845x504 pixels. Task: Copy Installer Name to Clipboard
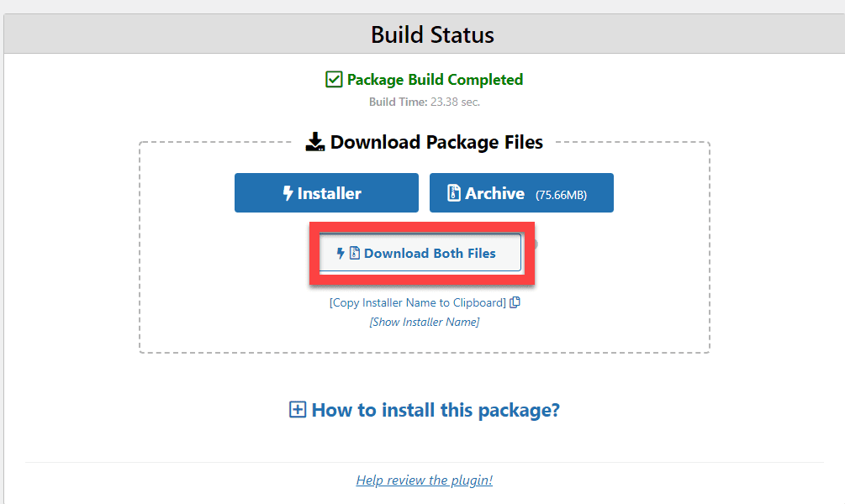(x=418, y=302)
